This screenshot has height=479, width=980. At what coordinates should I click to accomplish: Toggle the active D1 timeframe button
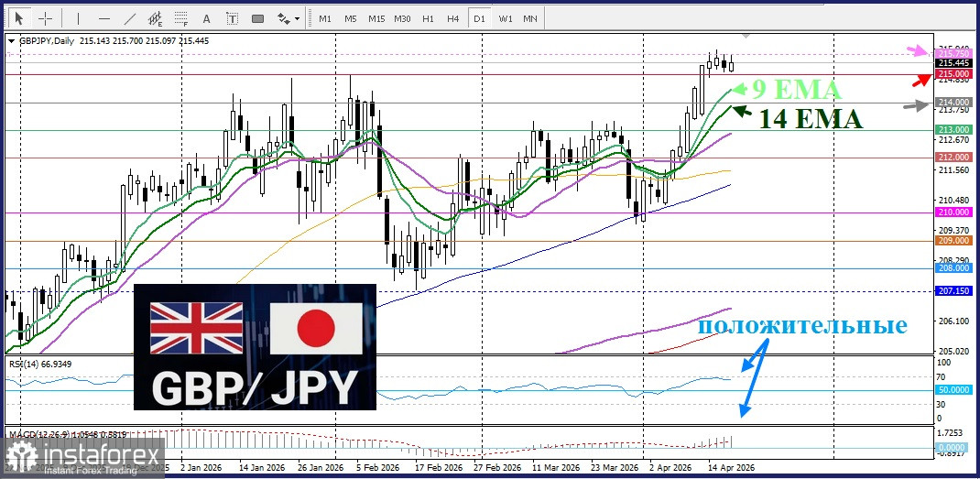(479, 18)
